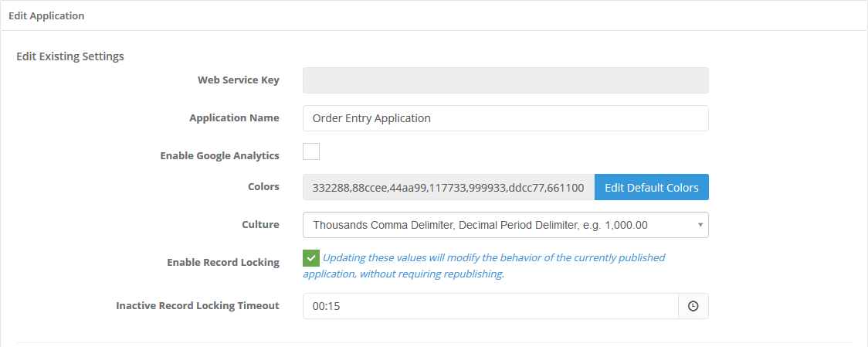This screenshot has width=868, height=347.
Task: Click the Application Name label
Action: click(234, 117)
